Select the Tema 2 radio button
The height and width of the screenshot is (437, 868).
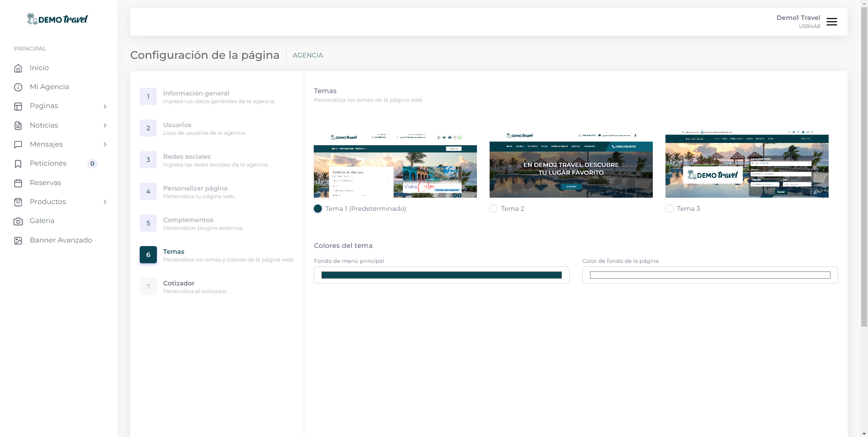[x=494, y=209]
